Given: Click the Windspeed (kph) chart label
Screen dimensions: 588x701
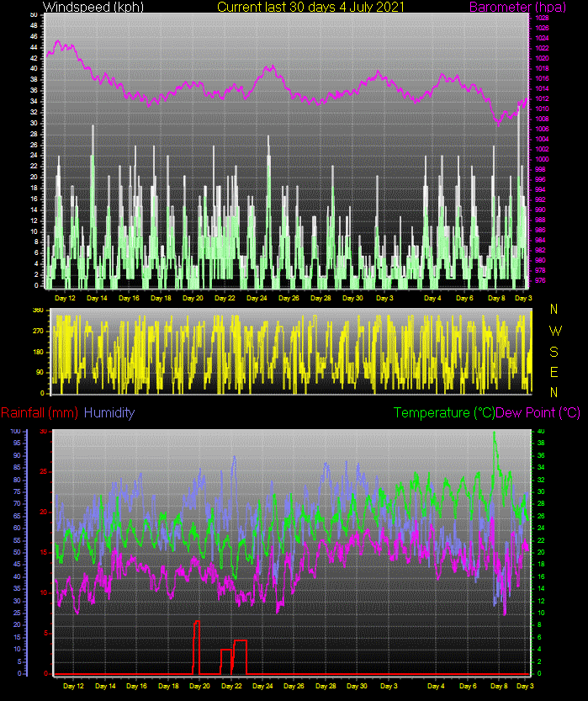Looking at the screenshot, I should [x=93, y=7].
